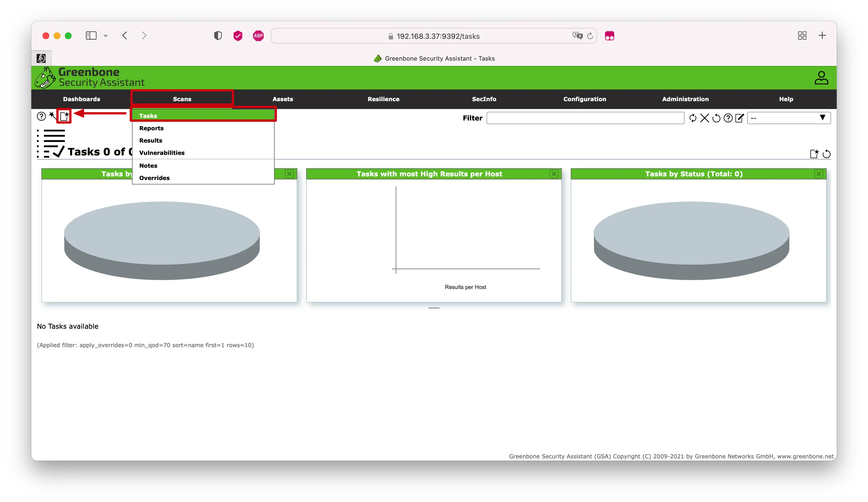
Task: Click into the Filter text field
Action: (x=585, y=118)
